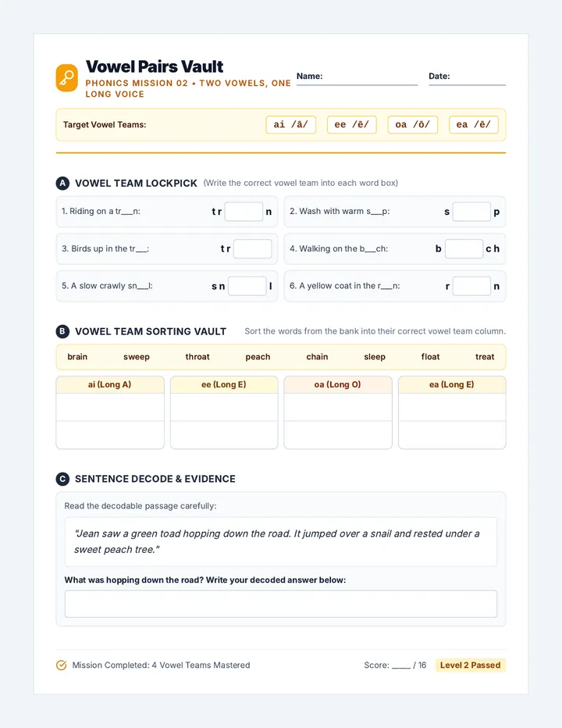Click the vowel box for 'sn_l'

[x=247, y=286]
